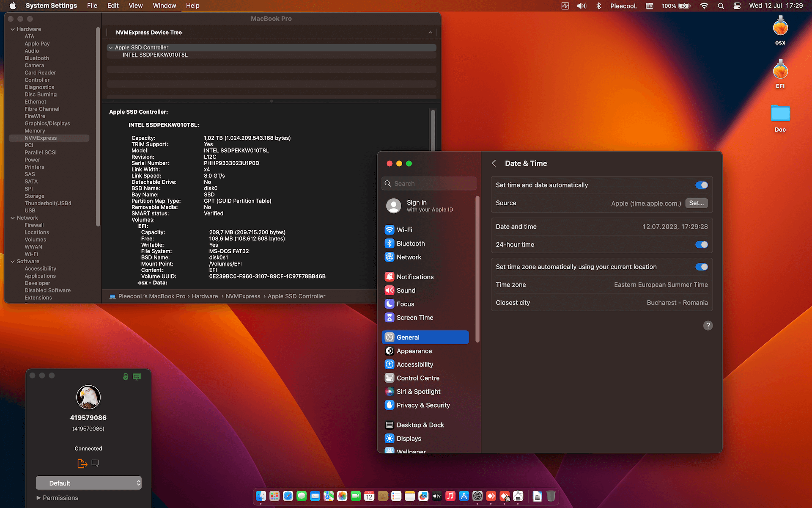This screenshot has width=812, height=508.
Task: Select Firewall under Network in System Information
Action: coord(34,225)
